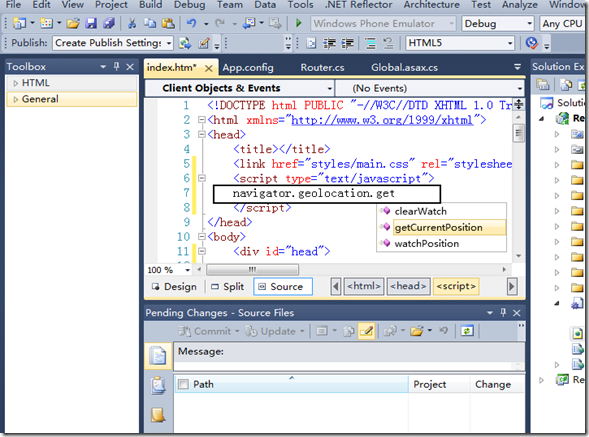The width and height of the screenshot is (589, 437).
Task: Start debugging with green play arrow
Action: (299, 23)
